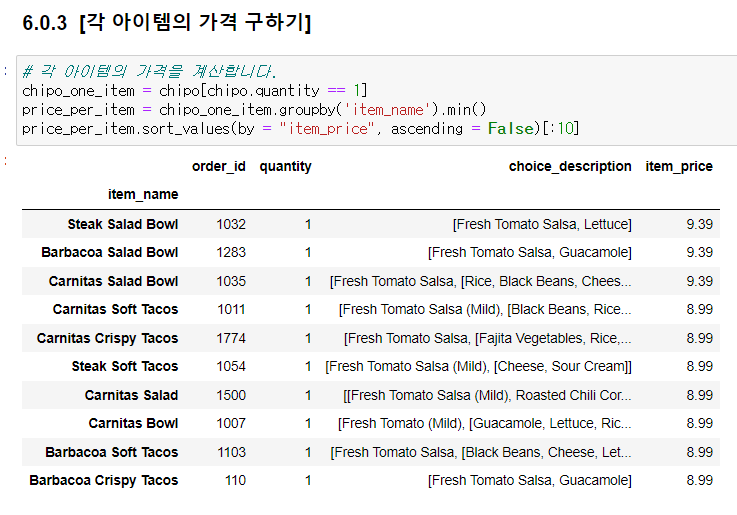Click order_id value 110
This screenshot has height=515, width=737.
click(x=235, y=480)
